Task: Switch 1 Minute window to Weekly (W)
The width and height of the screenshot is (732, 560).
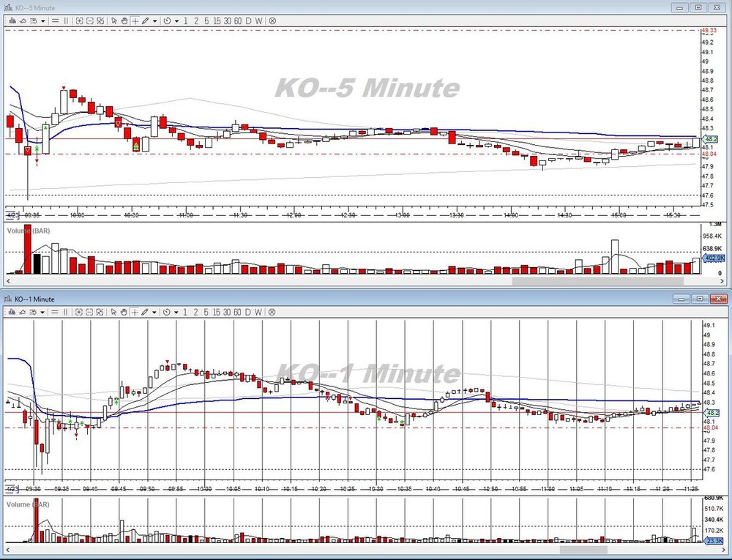Action: pyautogui.click(x=258, y=312)
